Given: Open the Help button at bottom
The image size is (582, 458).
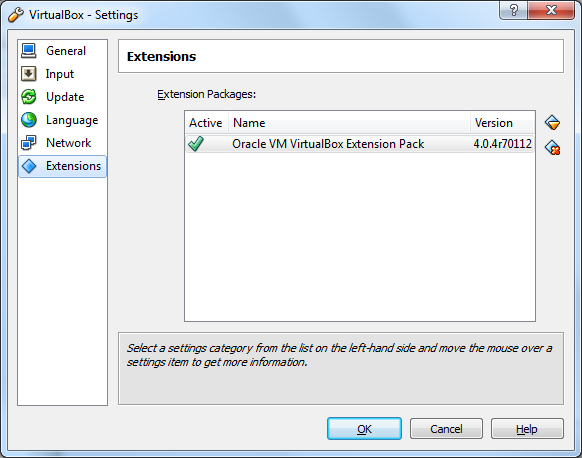Looking at the screenshot, I should pos(527,429).
